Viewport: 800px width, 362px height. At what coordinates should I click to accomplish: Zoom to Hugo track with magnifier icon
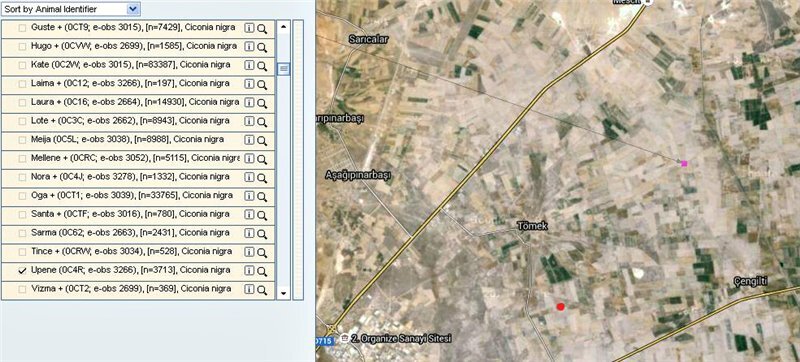pyautogui.click(x=262, y=47)
